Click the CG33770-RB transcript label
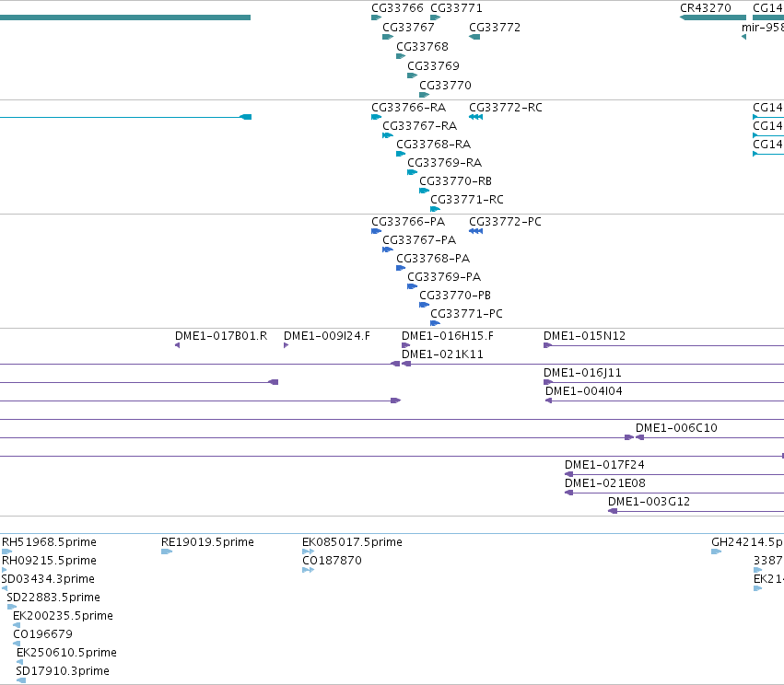This screenshot has width=784, height=685. point(455,180)
